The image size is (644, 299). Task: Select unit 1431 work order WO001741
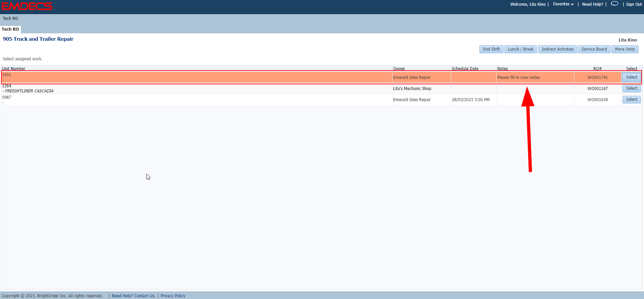click(x=631, y=77)
